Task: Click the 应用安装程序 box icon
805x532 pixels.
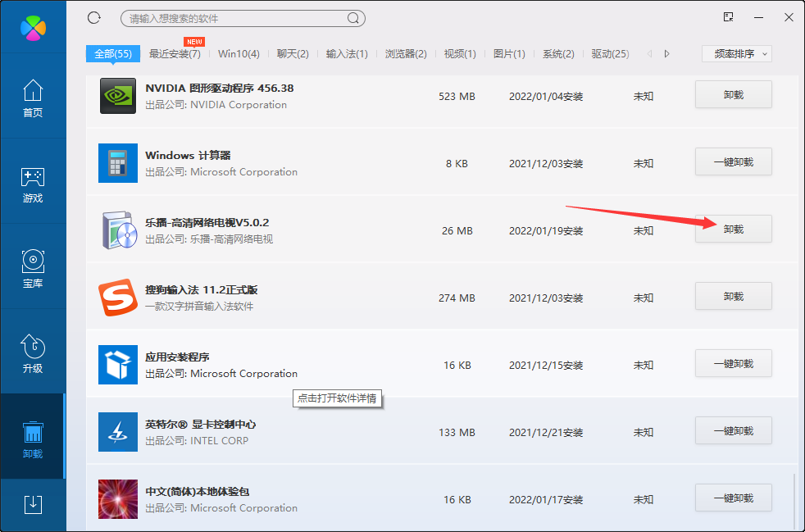Action: point(118,365)
